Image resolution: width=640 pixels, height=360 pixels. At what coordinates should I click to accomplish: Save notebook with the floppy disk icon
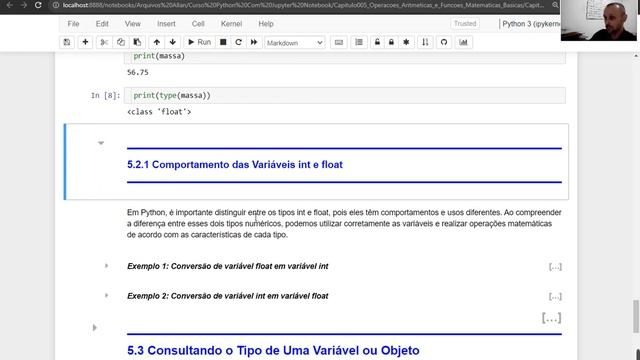pyautogui.click(x=67, y=42)
